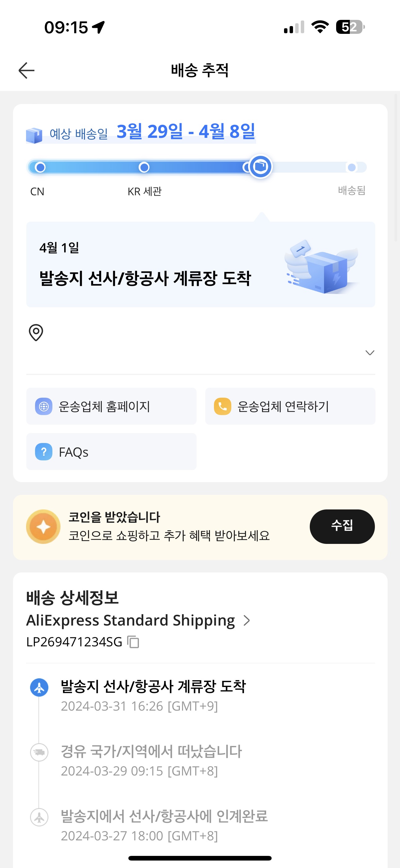The width and height of the screenshot is (400, 868).
Task: Tap the location pin icon
Action: click(x=36, y=332)
